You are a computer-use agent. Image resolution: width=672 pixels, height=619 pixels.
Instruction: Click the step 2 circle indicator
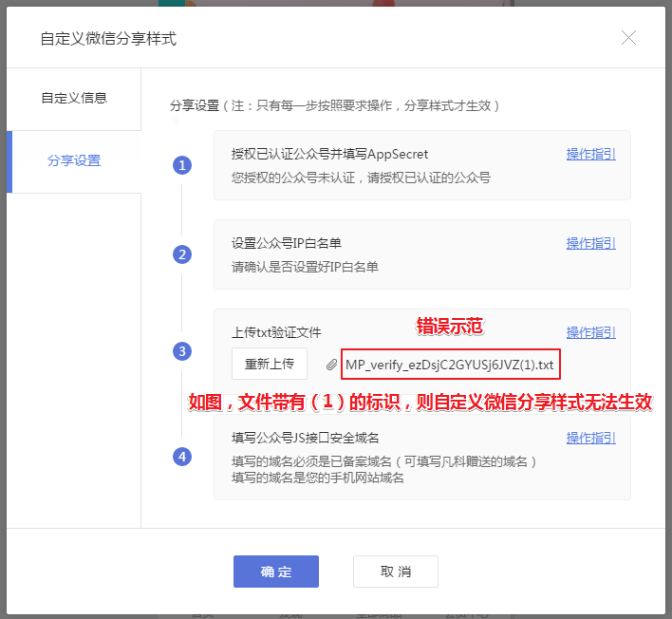[x=182, y=254]
